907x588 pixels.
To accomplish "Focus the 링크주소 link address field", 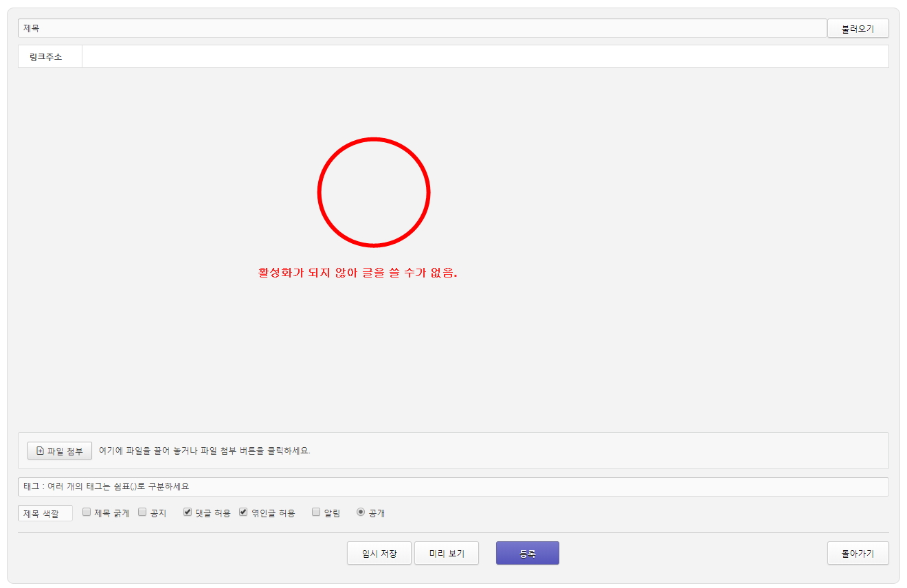I will (485, 56).
